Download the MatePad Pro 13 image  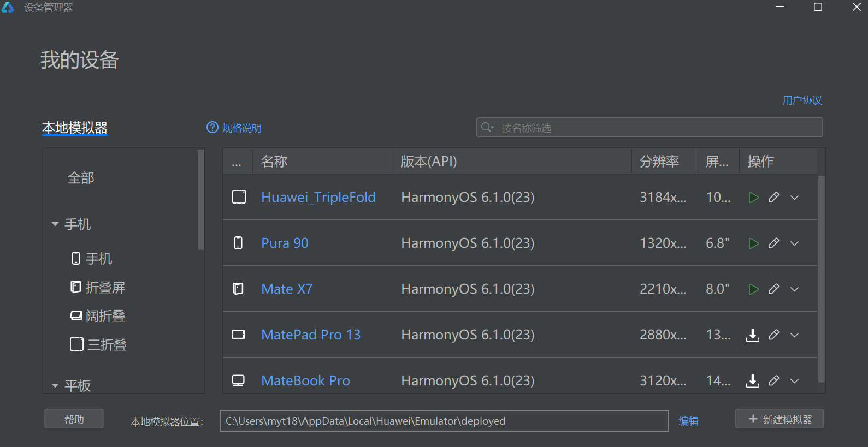pyautogui.click(x=753, y=335)
